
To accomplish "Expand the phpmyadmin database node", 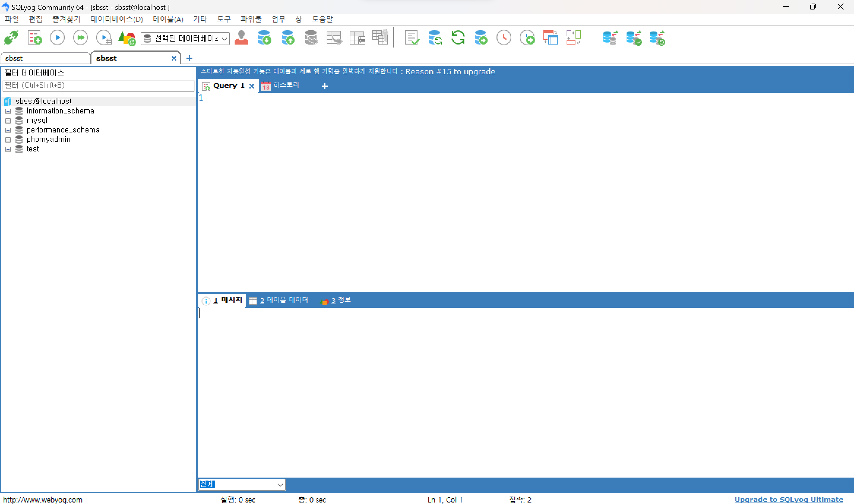I will [8, 140].
